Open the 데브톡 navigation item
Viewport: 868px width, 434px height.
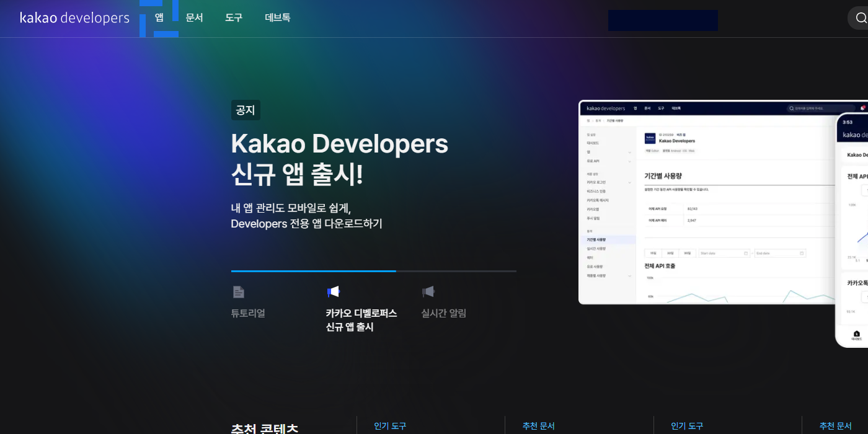point(277,18)
